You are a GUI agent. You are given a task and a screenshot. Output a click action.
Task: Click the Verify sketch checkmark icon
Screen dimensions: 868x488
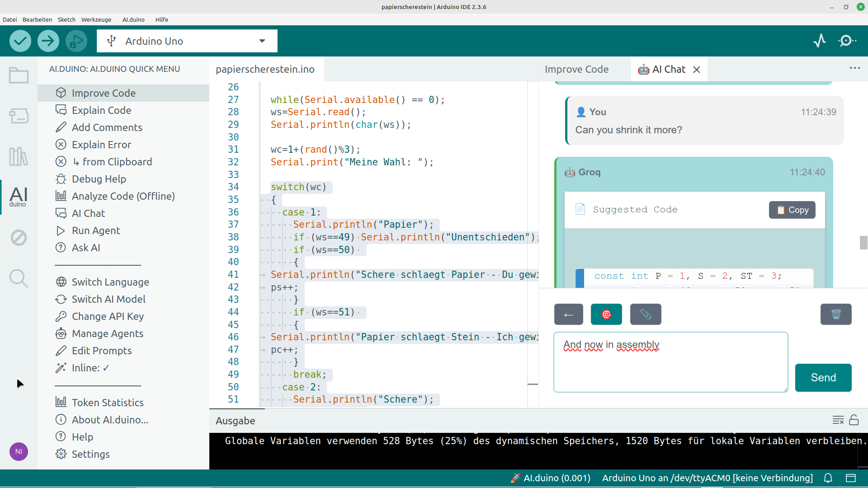[20, 41]
